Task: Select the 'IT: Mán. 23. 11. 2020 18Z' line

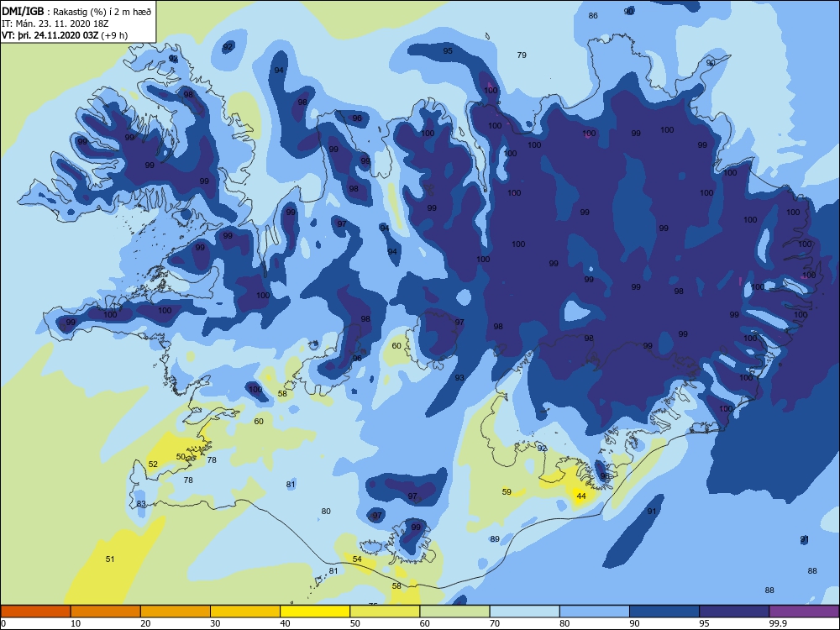Action: [55, 24]
